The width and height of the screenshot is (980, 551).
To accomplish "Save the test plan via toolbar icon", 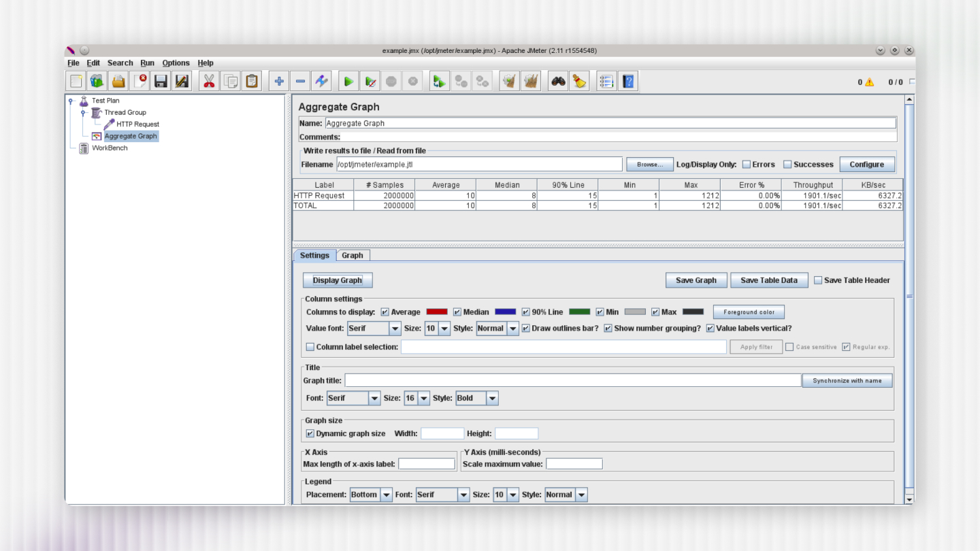I will coord(160,80).
